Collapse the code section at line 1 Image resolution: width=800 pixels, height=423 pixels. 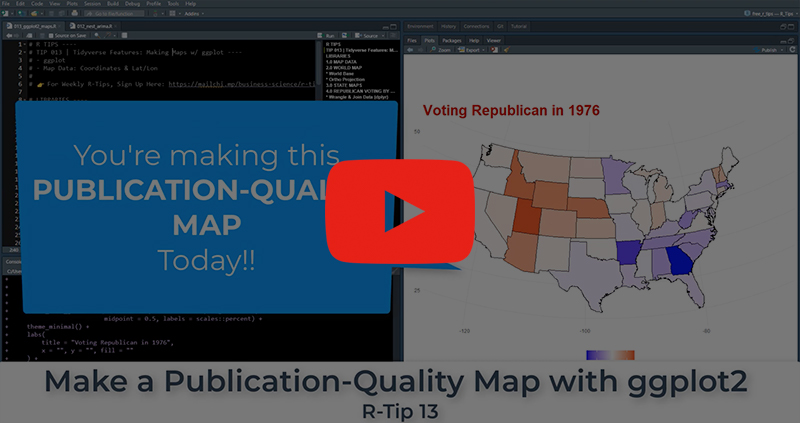pos(24,44)
